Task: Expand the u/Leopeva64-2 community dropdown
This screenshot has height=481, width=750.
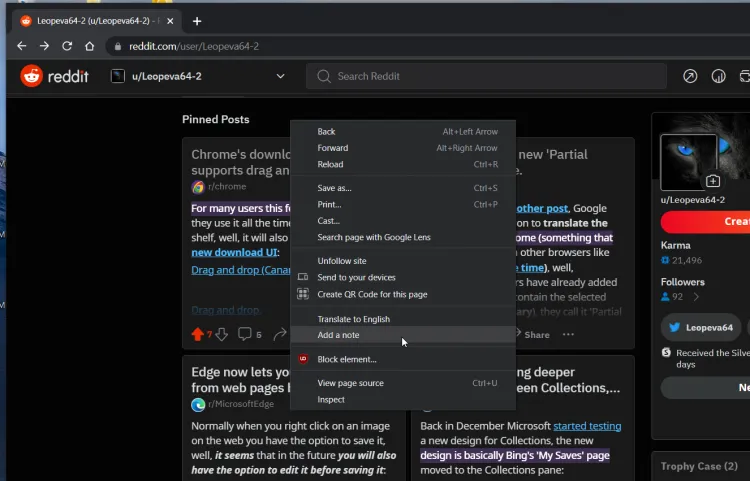Action: pos(280,76)
